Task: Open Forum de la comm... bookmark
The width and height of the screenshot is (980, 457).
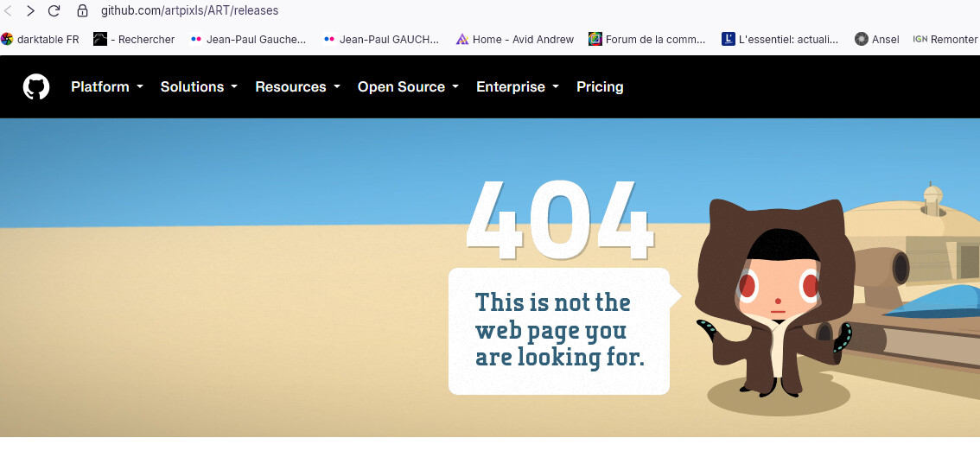Action: coord(647,40)
